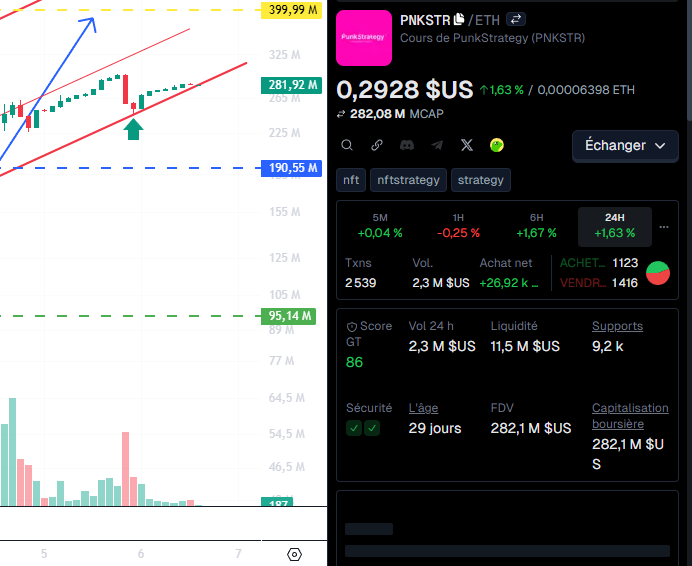Click date 6 on the chart time axis

pyautogui.click(x=141, y=554)
